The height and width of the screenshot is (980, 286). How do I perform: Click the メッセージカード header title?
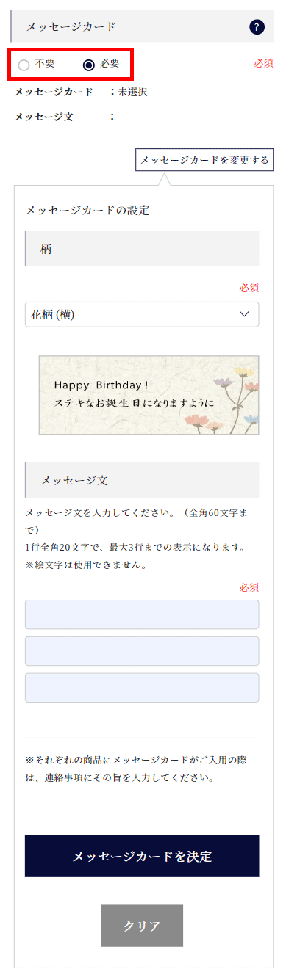[x=71, y=27]
